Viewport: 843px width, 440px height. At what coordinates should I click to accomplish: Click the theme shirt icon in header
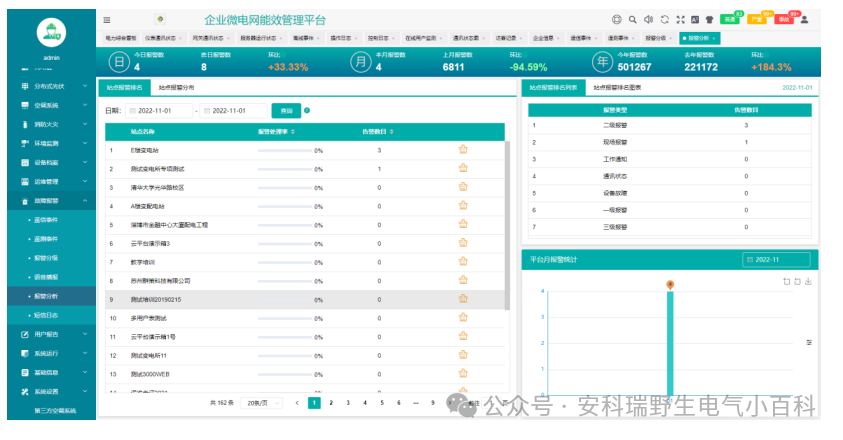(x=709, y=19)
